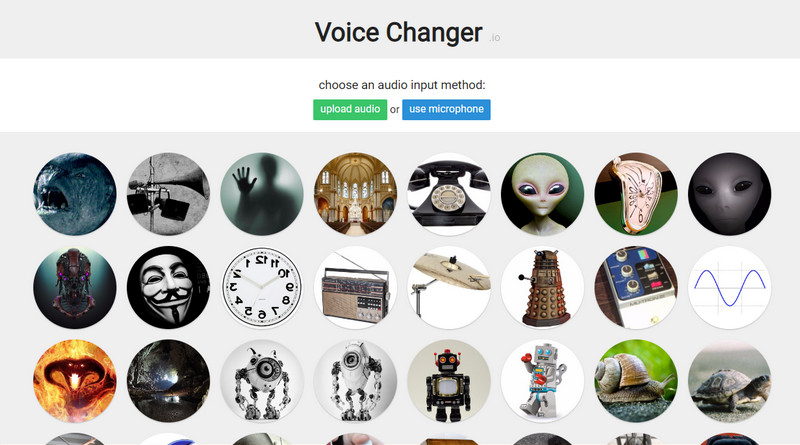Apply the vintage radio effect
The width and height of the screenshot is (800, 445).
355,287
